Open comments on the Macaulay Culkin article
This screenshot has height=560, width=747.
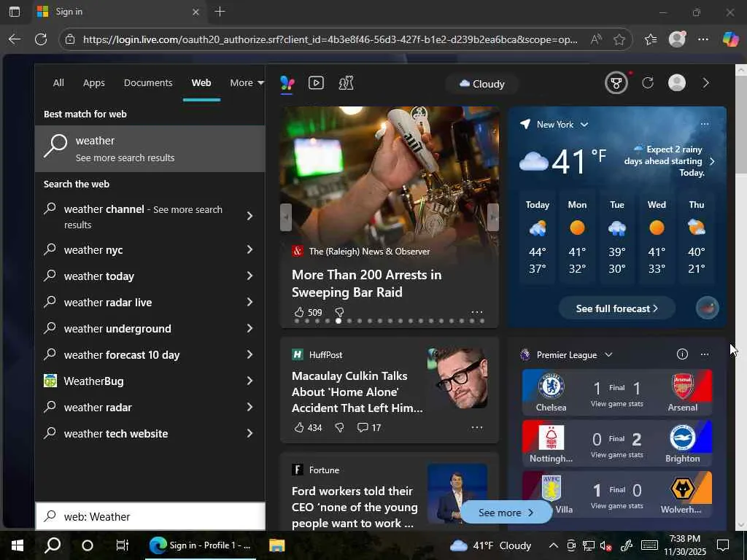coord(368,427)
